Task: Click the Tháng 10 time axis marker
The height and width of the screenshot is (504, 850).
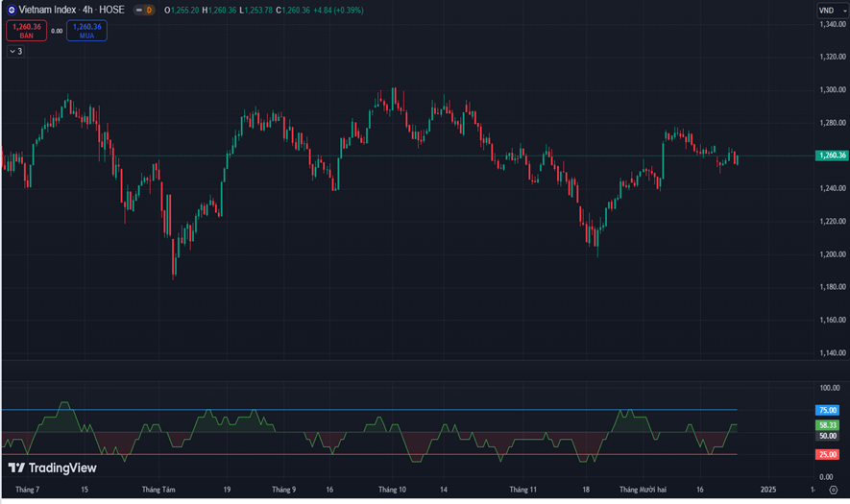Action: tap(392, 490)
